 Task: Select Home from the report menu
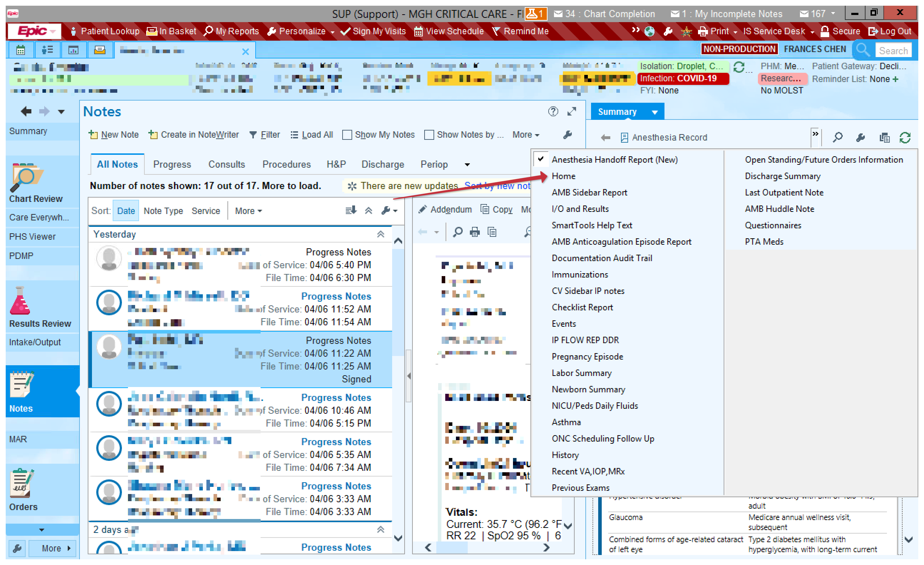click(563, 176)
